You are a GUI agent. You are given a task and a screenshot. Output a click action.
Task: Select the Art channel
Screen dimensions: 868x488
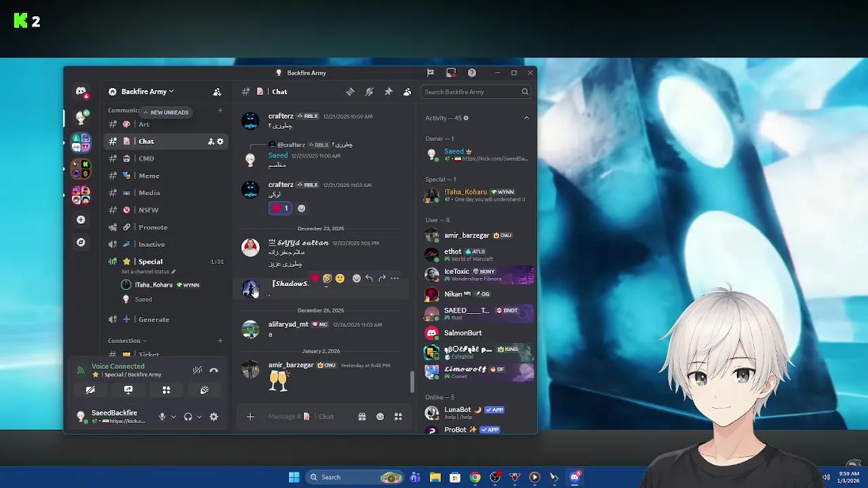click(166, 124)
